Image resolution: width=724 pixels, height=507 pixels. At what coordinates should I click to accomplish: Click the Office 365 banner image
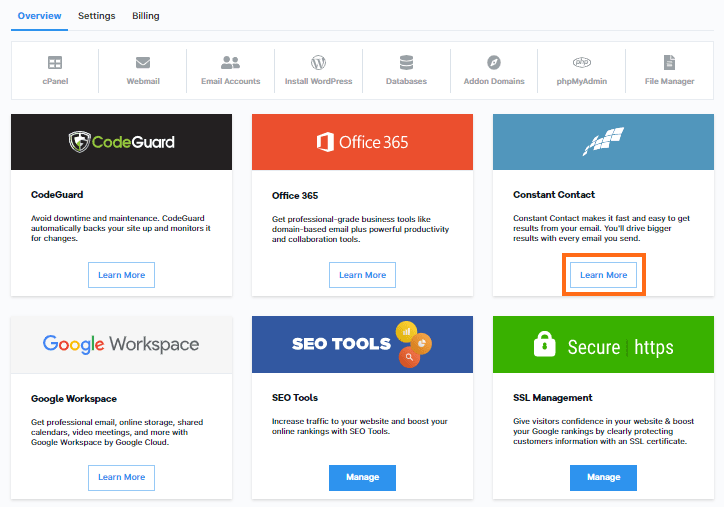362,142
